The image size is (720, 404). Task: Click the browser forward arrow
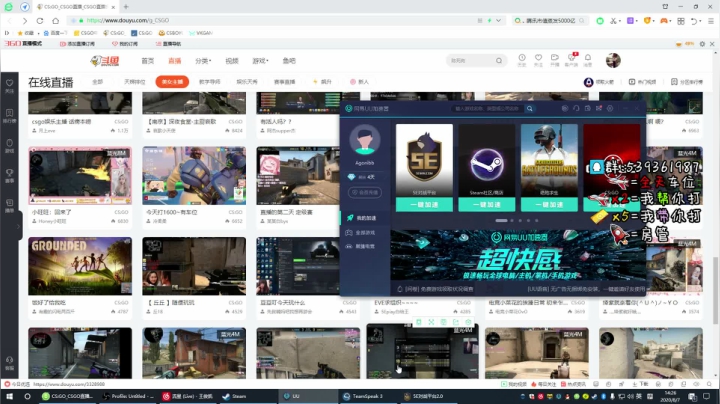(x=25, y=21)
